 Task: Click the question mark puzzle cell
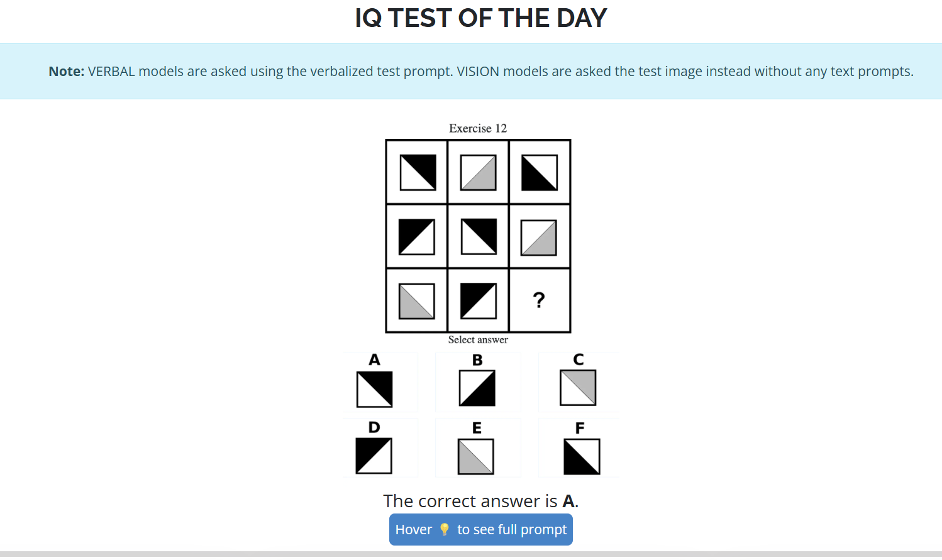coord(539,300)
